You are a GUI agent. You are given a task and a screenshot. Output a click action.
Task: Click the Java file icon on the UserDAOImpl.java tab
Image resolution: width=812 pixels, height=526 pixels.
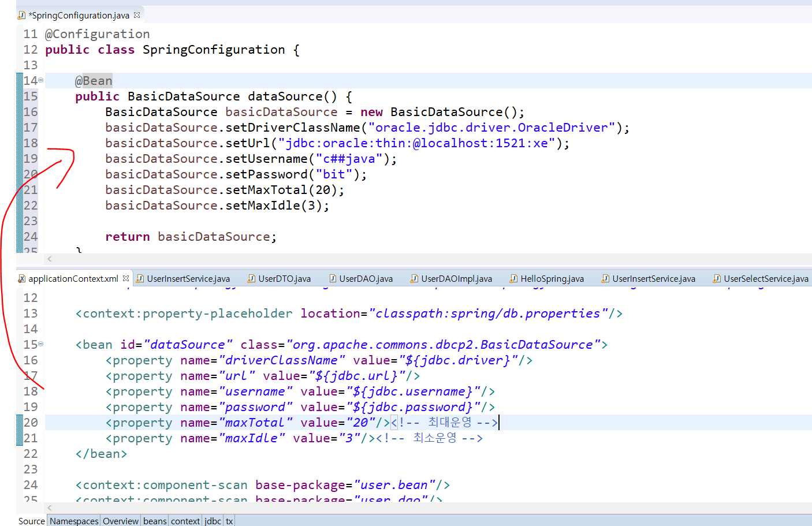click(x=414, y=278)
